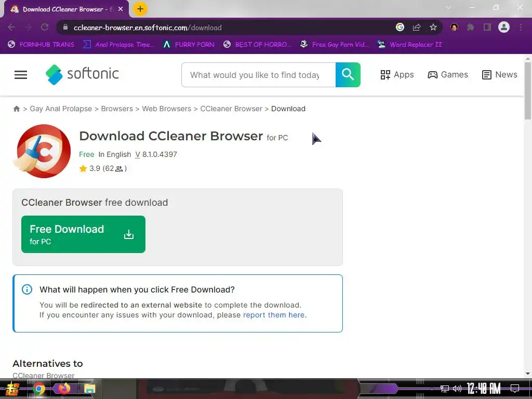Click the address bar URL
The image size is (532, 399).
pyautogui.click(x=148, y=28)
